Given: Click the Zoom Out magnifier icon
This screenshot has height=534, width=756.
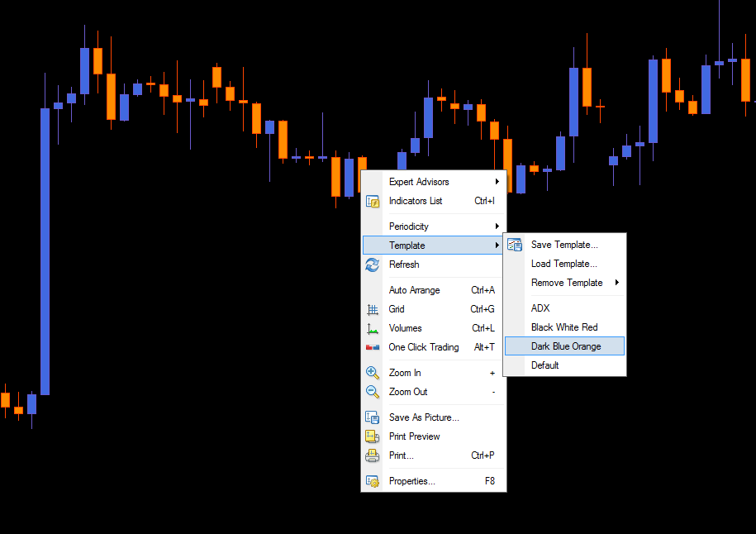Looking at the screenshot, I should click(372, 392).
